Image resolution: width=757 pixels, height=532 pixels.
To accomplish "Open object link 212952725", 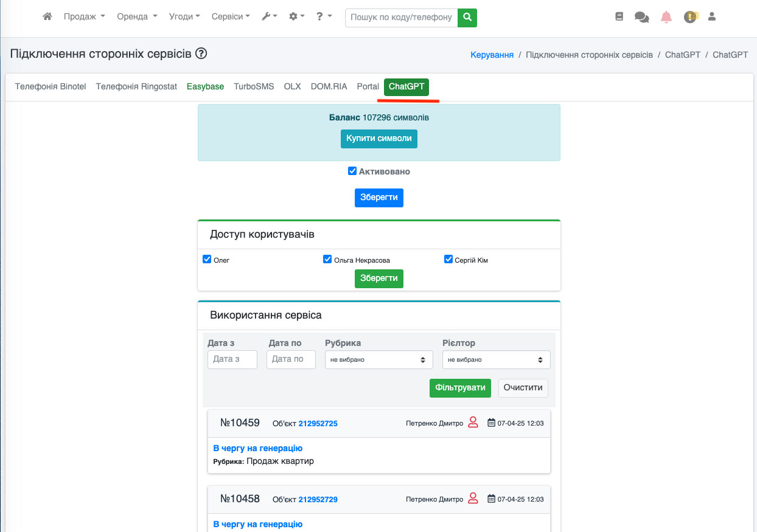I will coord(318,423).
